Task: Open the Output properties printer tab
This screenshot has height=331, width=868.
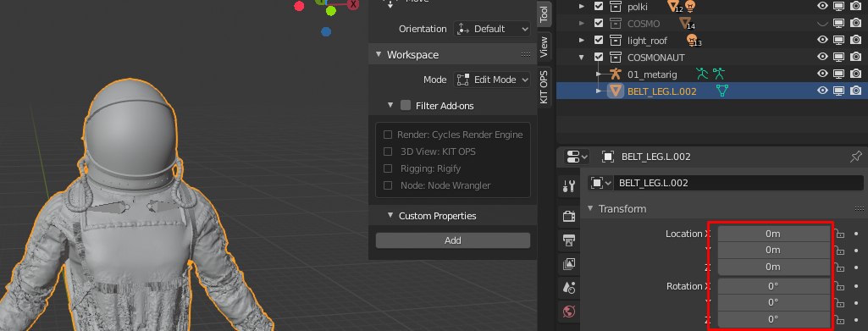Action: [x=568, y=240]
